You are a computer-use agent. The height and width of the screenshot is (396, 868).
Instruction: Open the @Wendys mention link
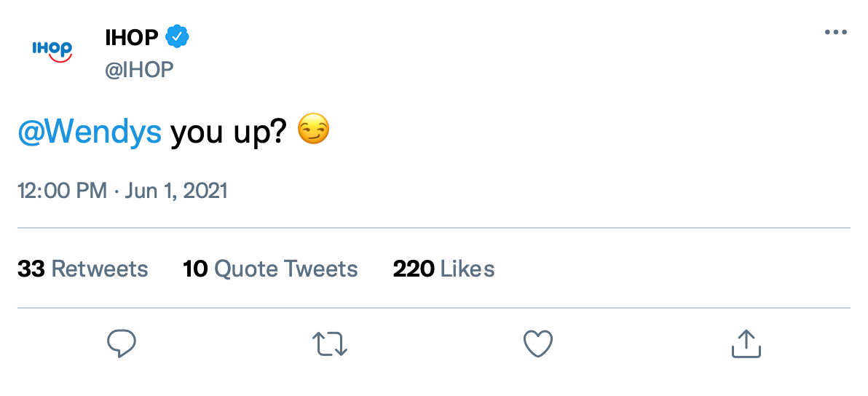click(x=90, y=132)
